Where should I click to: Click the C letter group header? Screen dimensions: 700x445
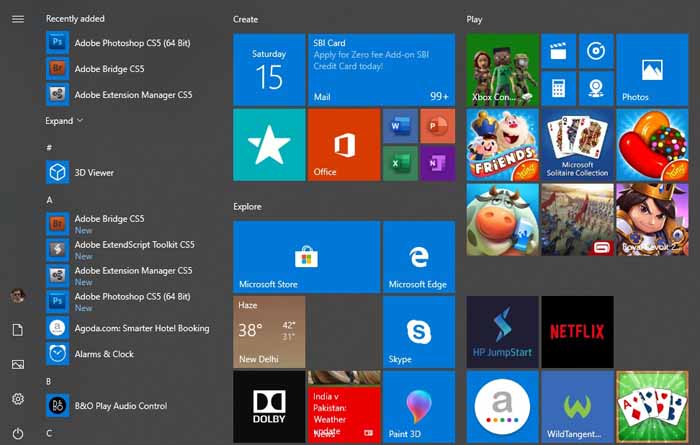(x=49, y=433)
